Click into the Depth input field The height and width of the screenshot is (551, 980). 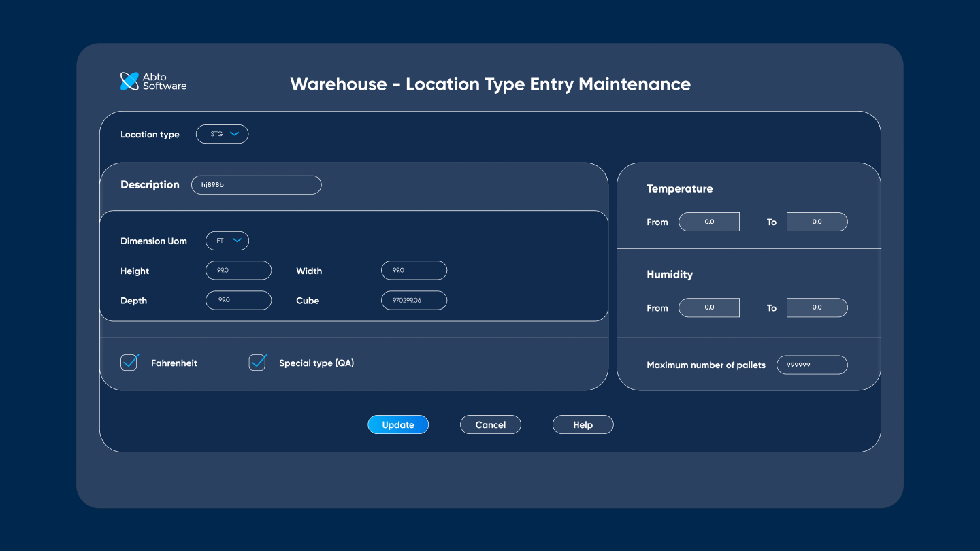238,300
